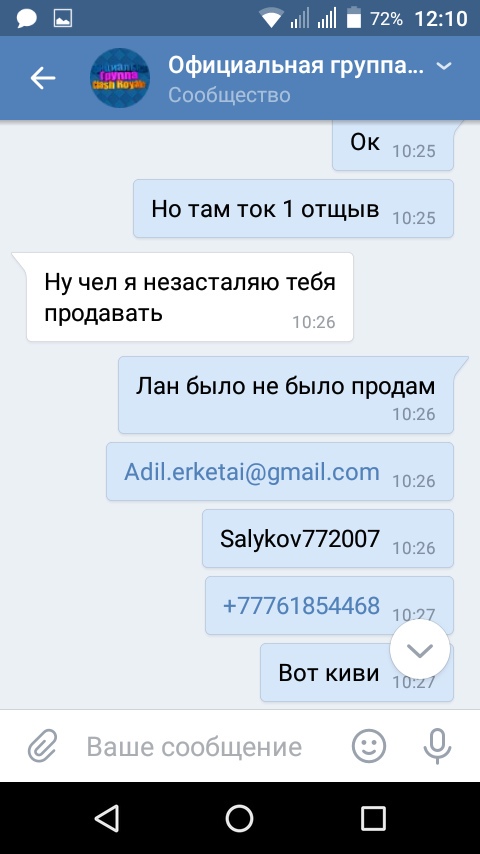Select the "Salykov772007" message bubble
The height and width of the screenshot is (854, 480).
328,539
